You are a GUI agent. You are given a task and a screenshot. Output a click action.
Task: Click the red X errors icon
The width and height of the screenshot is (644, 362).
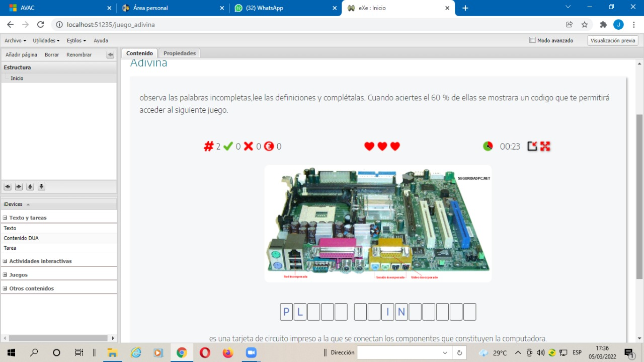click(x=249, y=147)
